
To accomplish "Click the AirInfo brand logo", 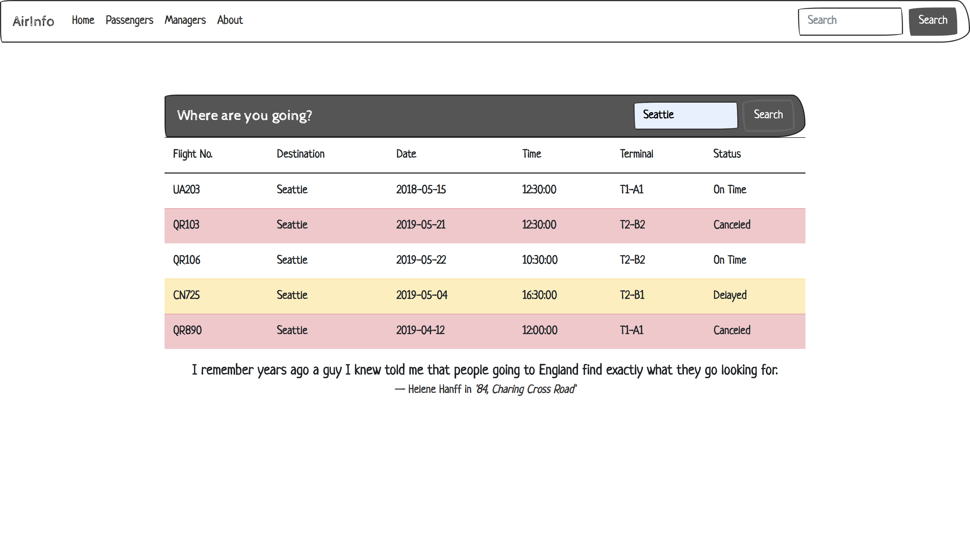I will pyautogui.click(x=33, y=21).
